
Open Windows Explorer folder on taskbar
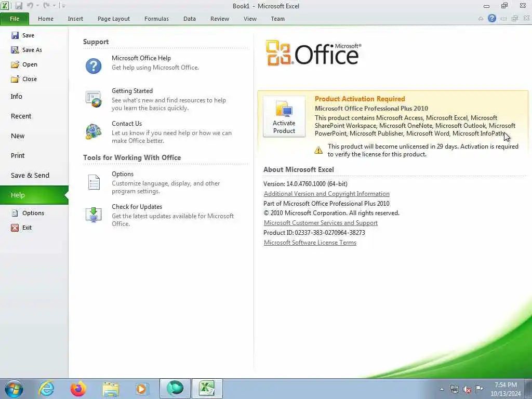(x=111, y=389)
